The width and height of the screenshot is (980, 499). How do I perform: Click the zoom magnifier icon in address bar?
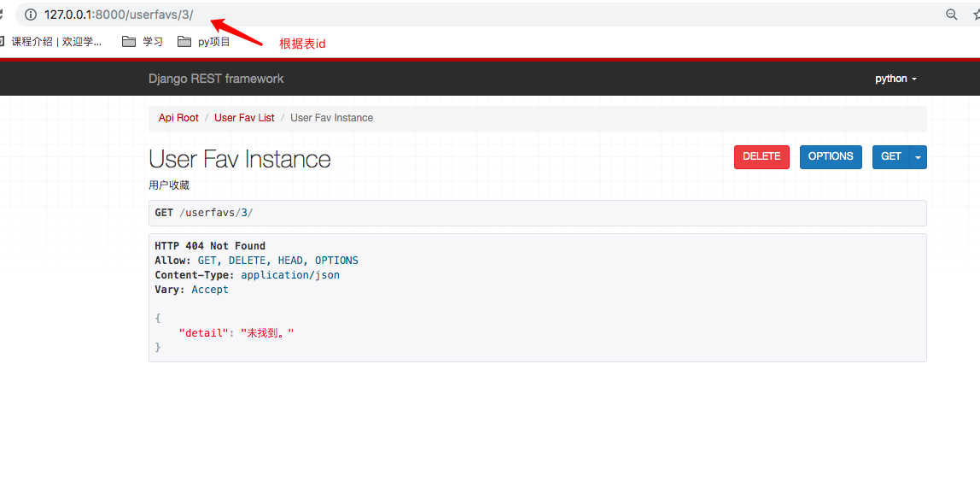(951, 15)
